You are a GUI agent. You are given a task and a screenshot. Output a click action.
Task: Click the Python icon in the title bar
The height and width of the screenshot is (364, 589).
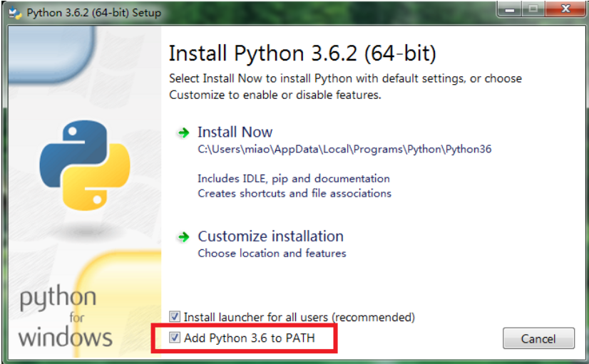point(14,13)
